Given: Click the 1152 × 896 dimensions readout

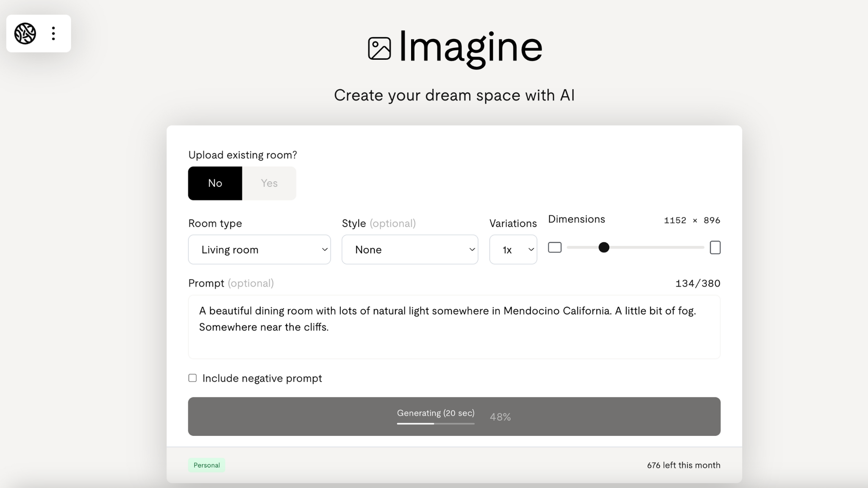Looking at the screenshot, I should [692, 220].
